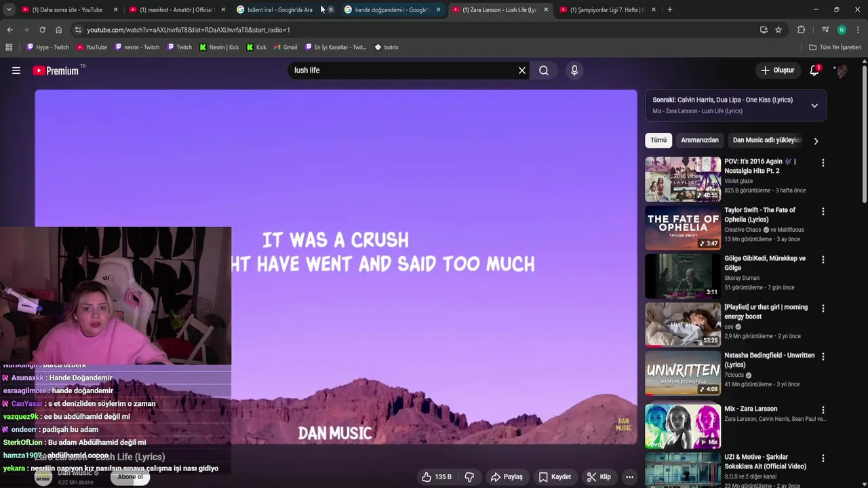The image size is (868, 488).
Task: Run search with magnifier button
Action: tap(544, 70)
